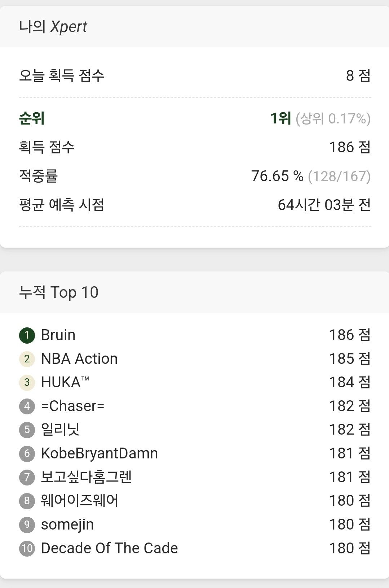The image size is (389, 588).
Task: Select Decade Of The Cade entry
Action: [x=109, y=548]
